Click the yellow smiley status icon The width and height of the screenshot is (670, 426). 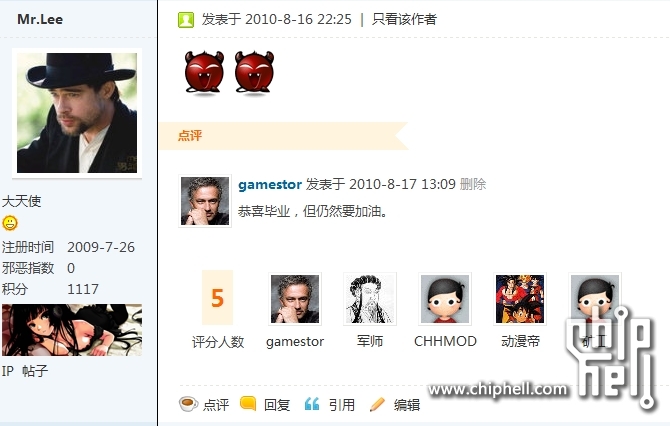(x=10, y=223)
